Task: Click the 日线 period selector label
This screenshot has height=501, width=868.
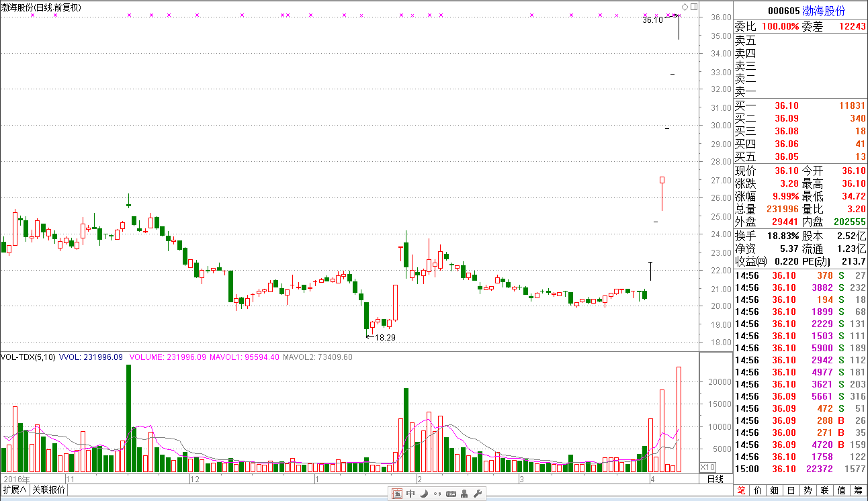Action: [x=716, y=479]
